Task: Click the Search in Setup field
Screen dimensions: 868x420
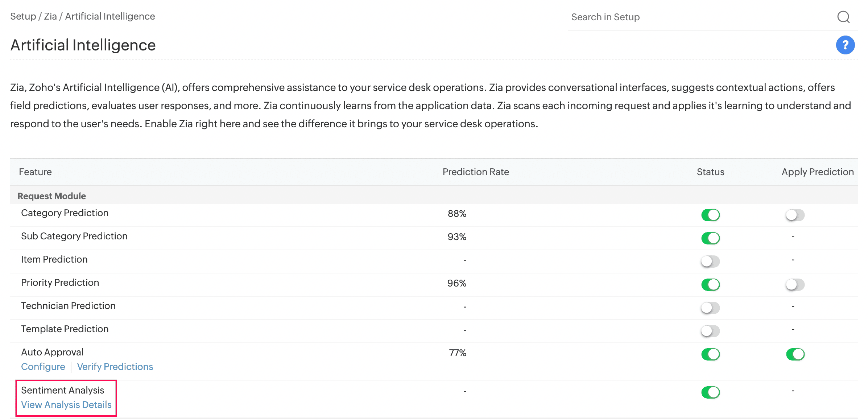Action: [x=700, y=17]
